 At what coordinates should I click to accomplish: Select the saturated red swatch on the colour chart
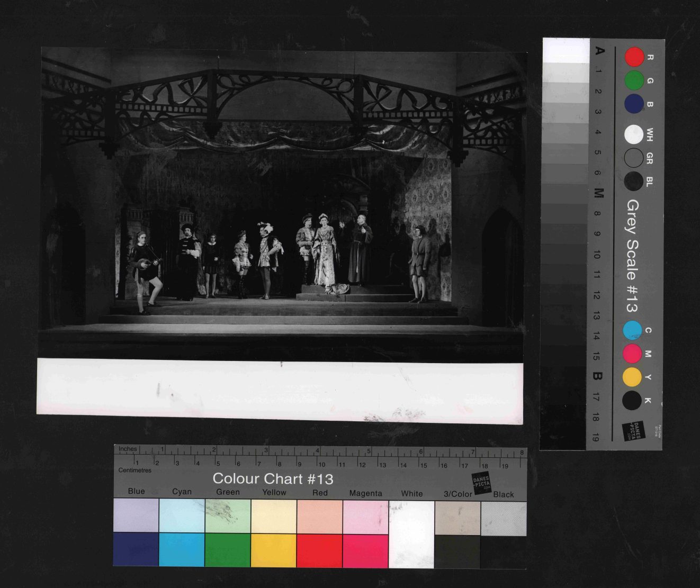point(319,550)
